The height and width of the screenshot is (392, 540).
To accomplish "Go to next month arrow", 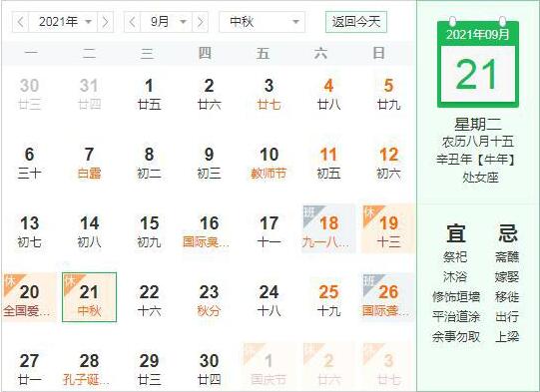I will (x=200, y=22).
